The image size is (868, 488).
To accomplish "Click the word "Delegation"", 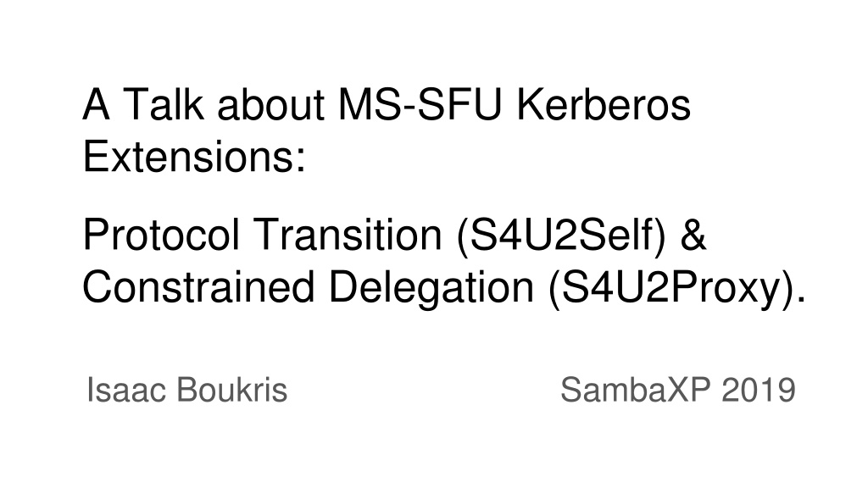I will point(431,288).
